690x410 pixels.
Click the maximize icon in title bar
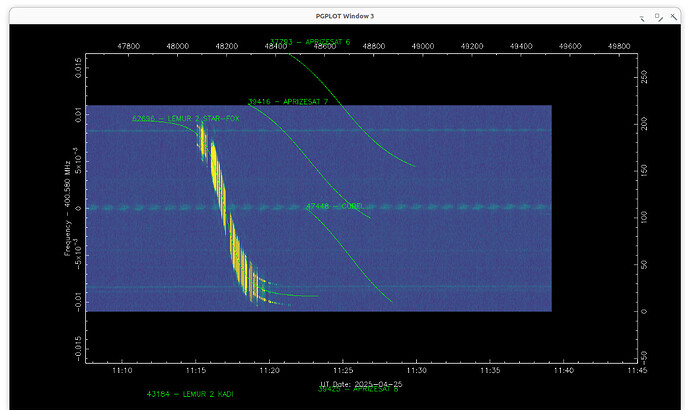[658, 17]
